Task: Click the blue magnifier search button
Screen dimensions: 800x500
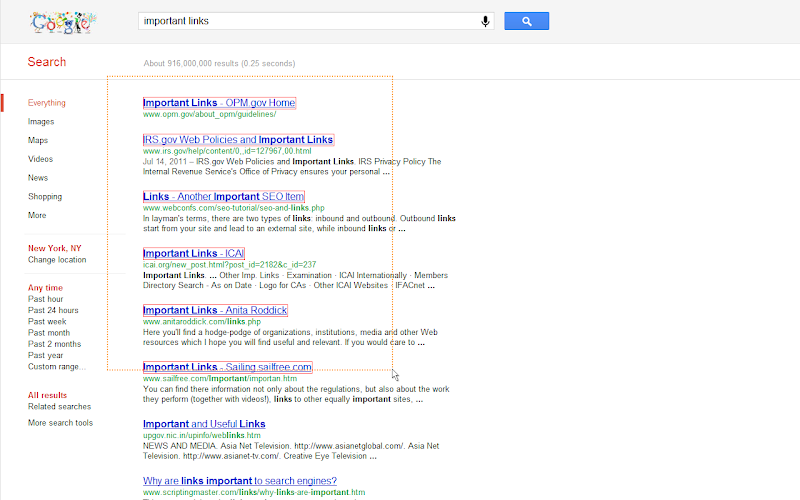Action: [x=527, y=21]
